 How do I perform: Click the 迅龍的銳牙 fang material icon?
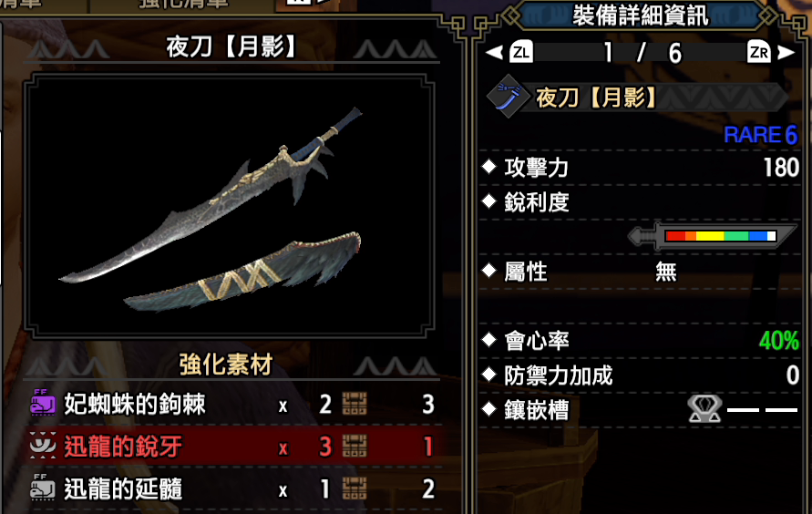(43, 446)
